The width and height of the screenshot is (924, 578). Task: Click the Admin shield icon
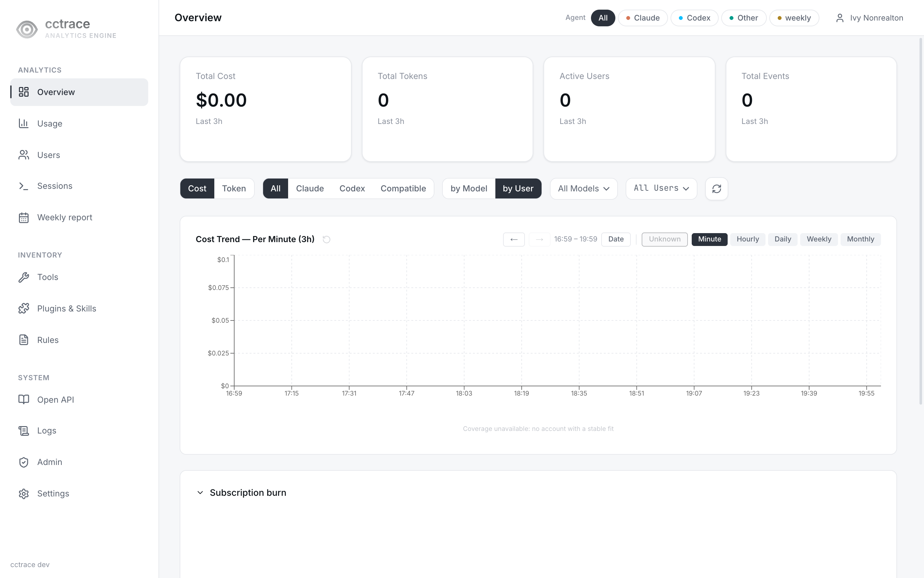(24, 462)
